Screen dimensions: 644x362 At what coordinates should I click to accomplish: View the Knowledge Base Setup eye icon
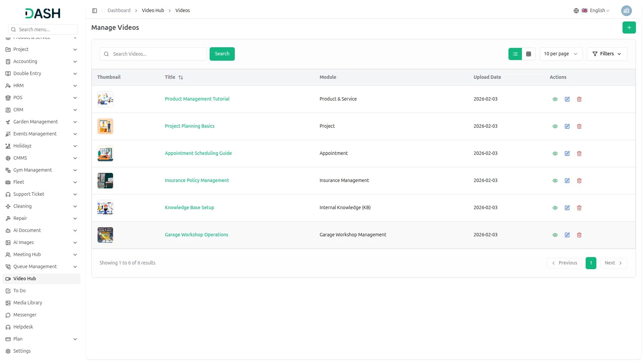555,208
